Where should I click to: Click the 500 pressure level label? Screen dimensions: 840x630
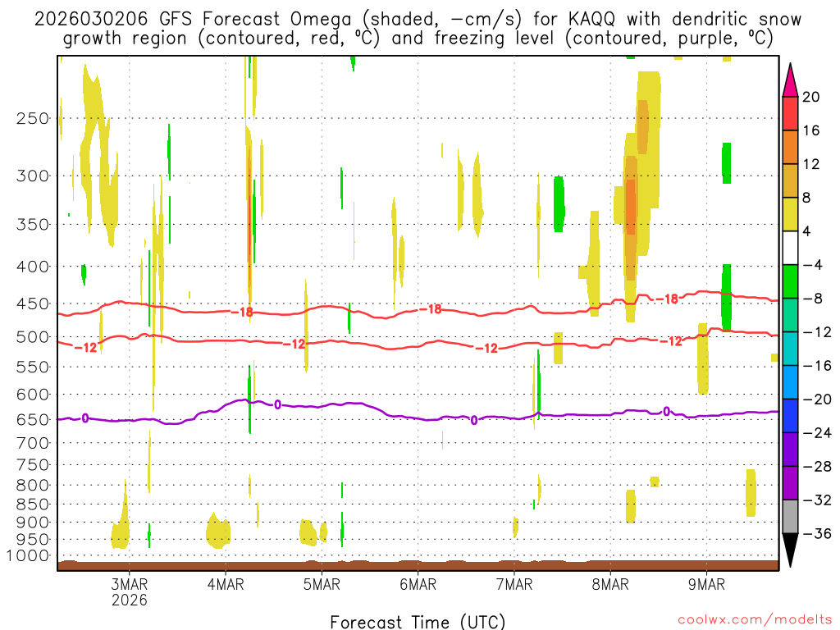click(x=33, y=337)
